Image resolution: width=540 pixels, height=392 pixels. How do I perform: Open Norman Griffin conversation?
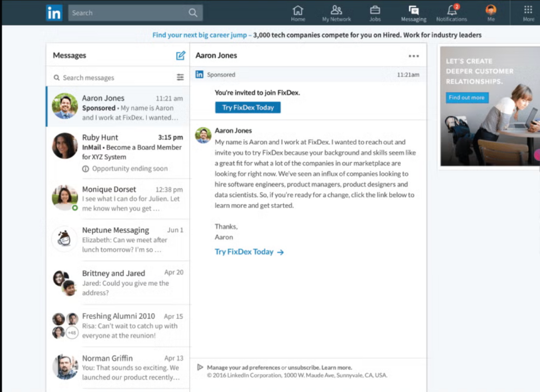point(118,368)
